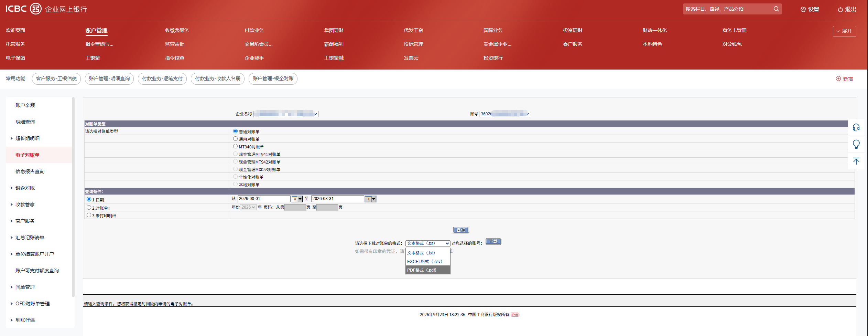Expand the 银企对账 sidebar item

(25, 188)
